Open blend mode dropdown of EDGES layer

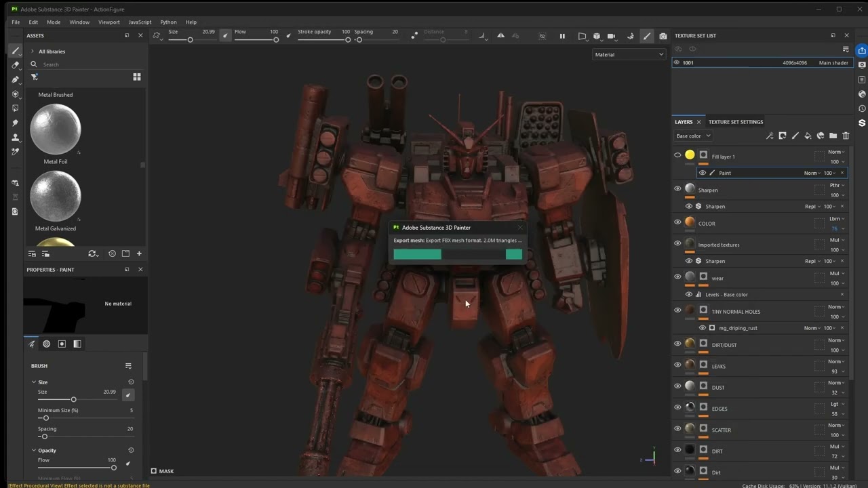click(x=837, y=404)
